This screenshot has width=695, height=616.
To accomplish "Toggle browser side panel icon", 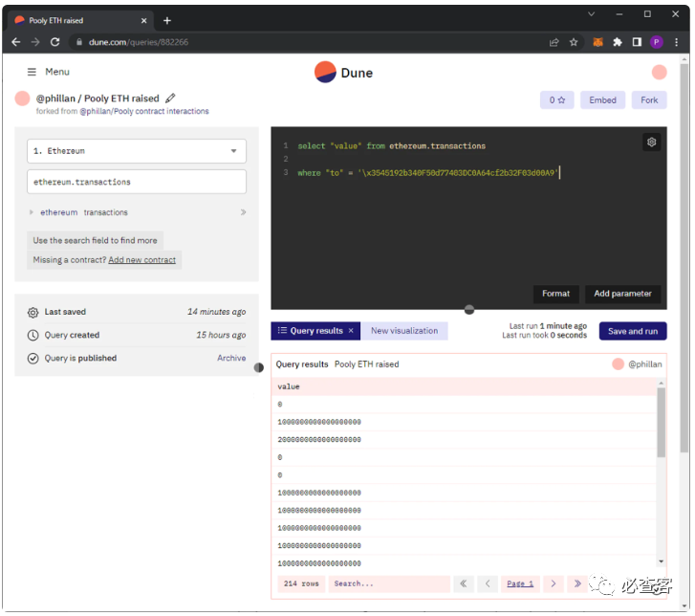I will point(637,42).
